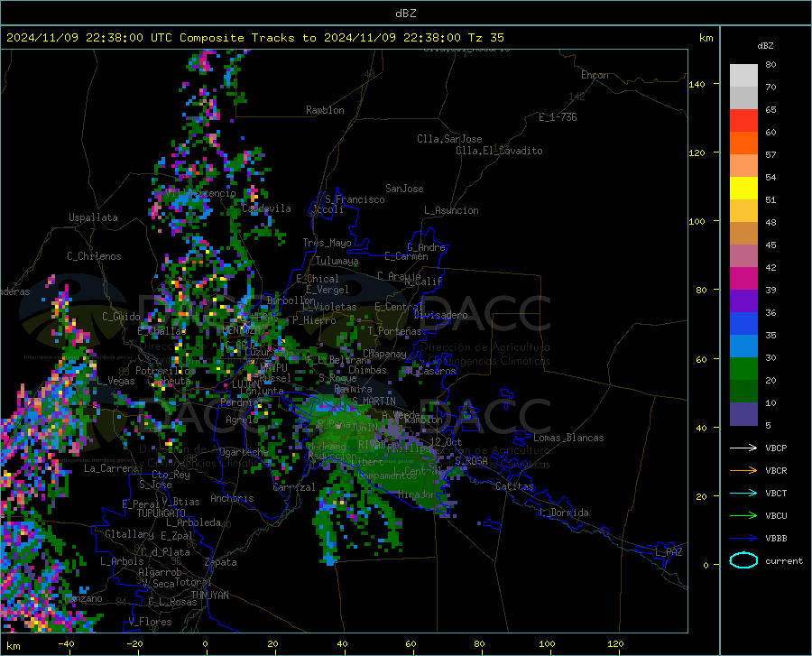Image resolution: width=812 pixels, height=656 pixels.
Task: Pick the light gray 70 dBZ swatch
Action: (743, 76)
